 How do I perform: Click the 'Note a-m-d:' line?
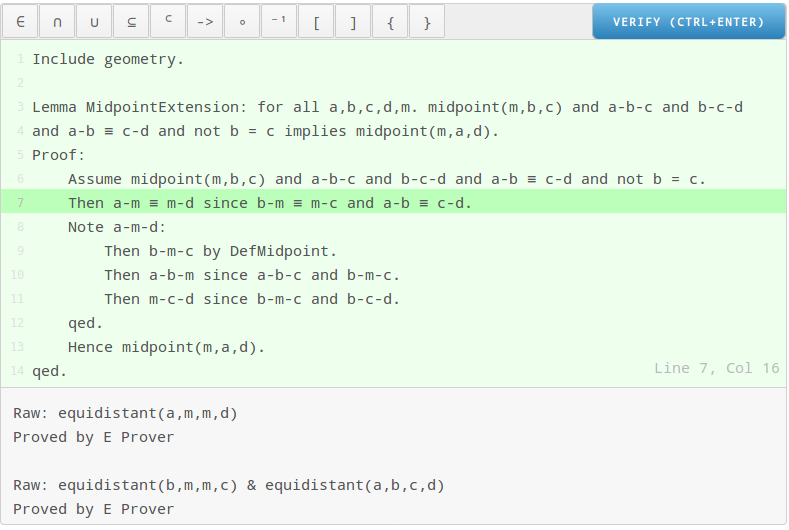coord(117,228)
